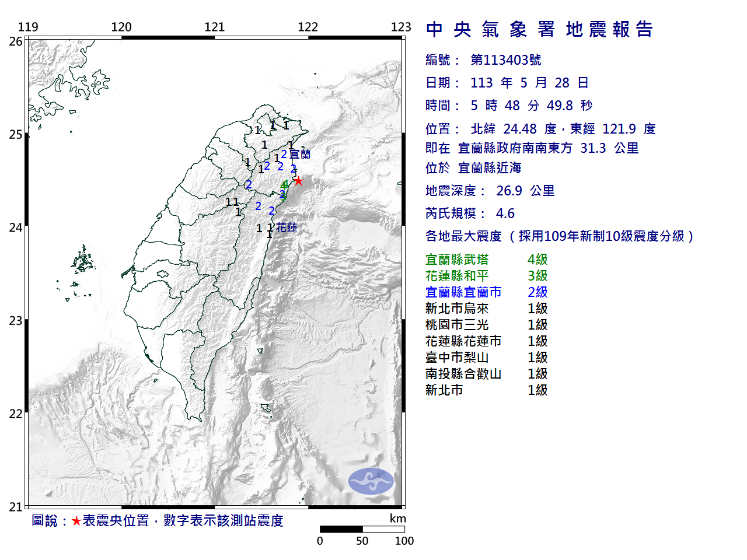Click the green row 花蓮縣和平 3級
The height and width of the screenshot is (560, 747).
tap(487, 276)
